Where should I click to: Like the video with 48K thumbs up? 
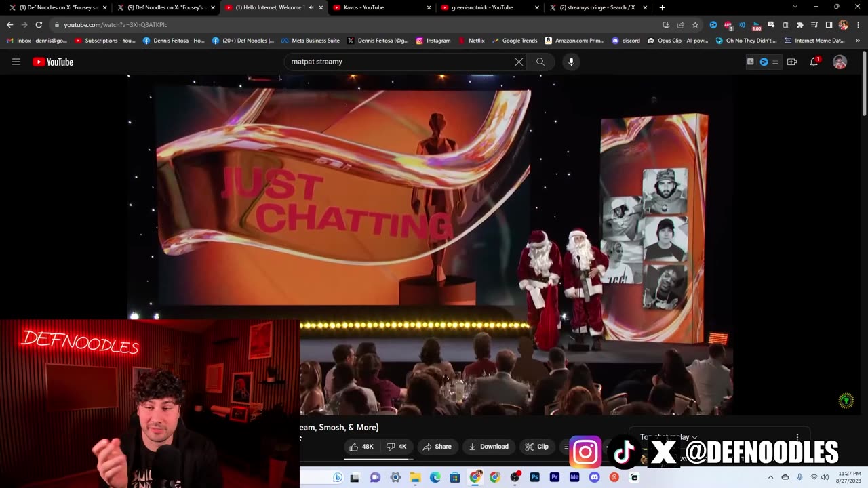[361, 447]
